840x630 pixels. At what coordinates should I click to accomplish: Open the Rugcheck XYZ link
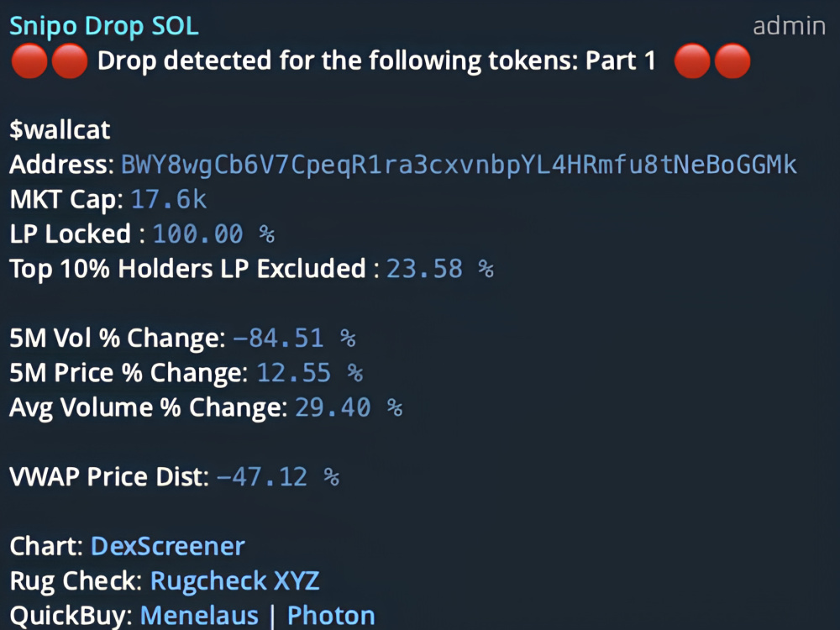[x=234, y=580]
